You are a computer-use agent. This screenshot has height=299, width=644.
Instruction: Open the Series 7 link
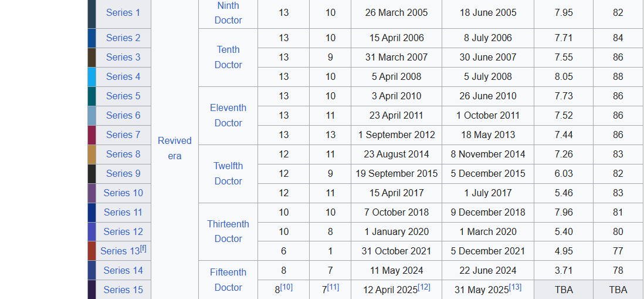coord(123,135)
